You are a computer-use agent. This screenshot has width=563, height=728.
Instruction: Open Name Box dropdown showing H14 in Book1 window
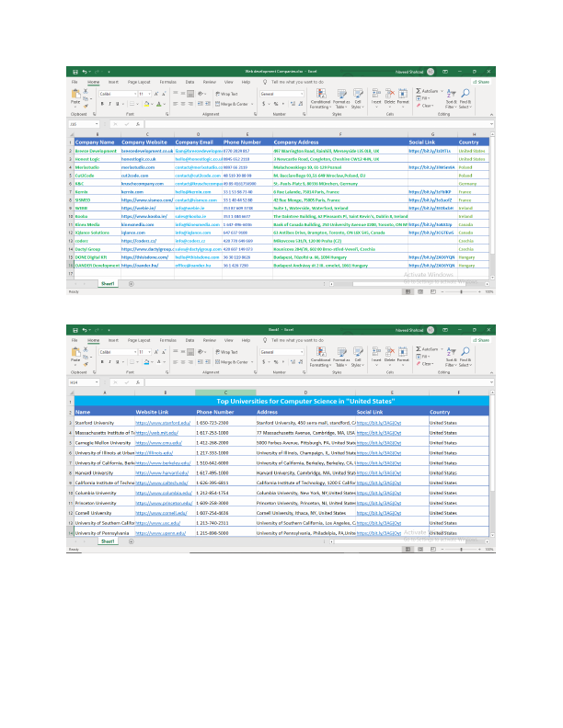(97, 382)
